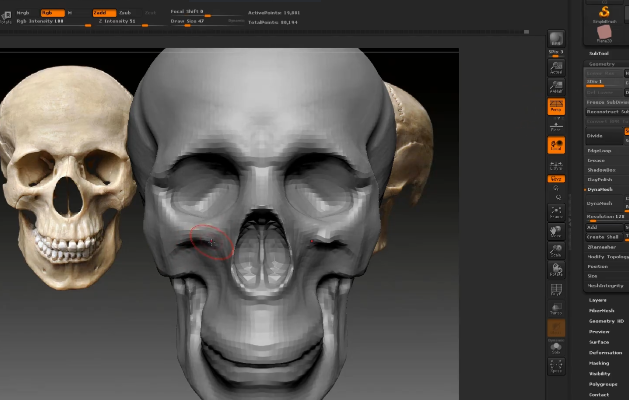The height and width of the screenshot is (400, 629).
Task: Expand the ShadowBox subsection
Action: coord(602,170)
